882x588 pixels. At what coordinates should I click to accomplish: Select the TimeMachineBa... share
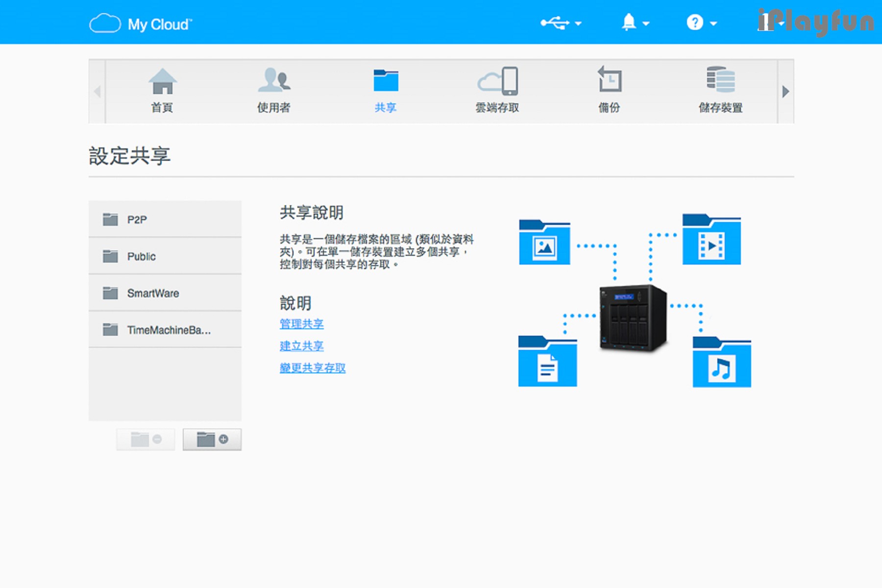(165, 330)
